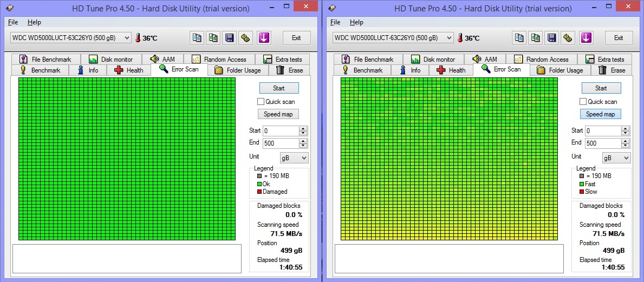The width and height of the screenshot is (644, 282).
Task: Open Erase tab in left window
Action: (x=290, y=70)
